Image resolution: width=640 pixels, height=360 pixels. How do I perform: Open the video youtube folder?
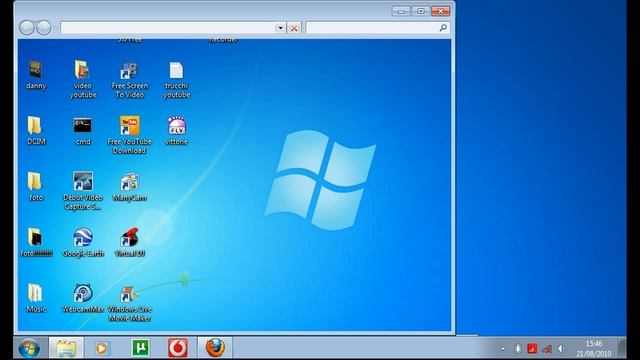point(82,80)
